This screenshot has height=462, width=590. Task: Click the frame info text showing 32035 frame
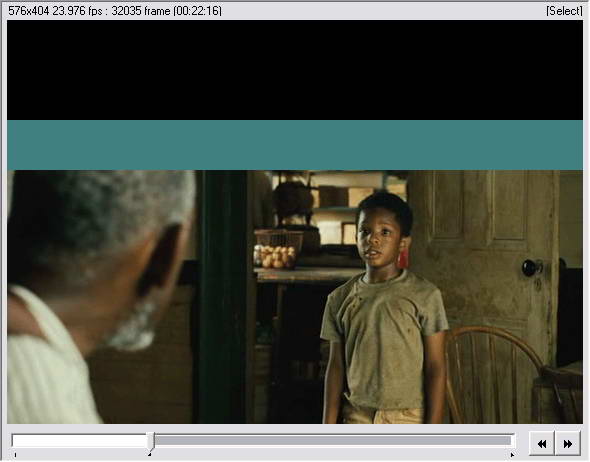coord(141,11)
